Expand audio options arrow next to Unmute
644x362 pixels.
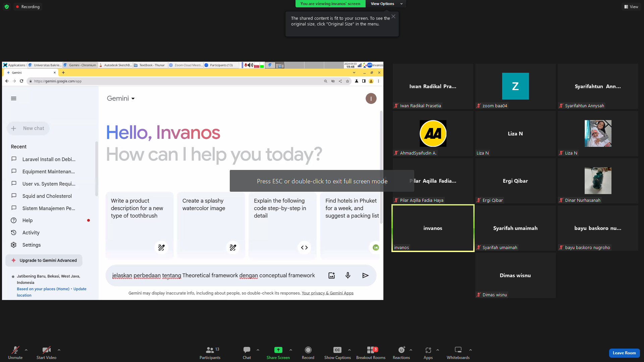coord(26,350)
